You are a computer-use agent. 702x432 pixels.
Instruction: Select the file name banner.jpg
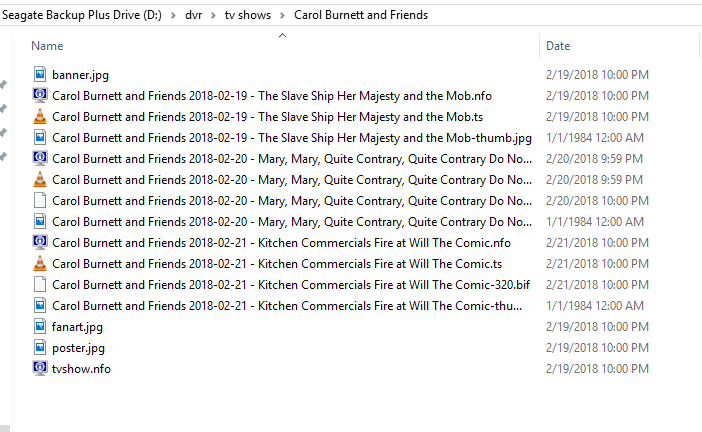point(81,75)
